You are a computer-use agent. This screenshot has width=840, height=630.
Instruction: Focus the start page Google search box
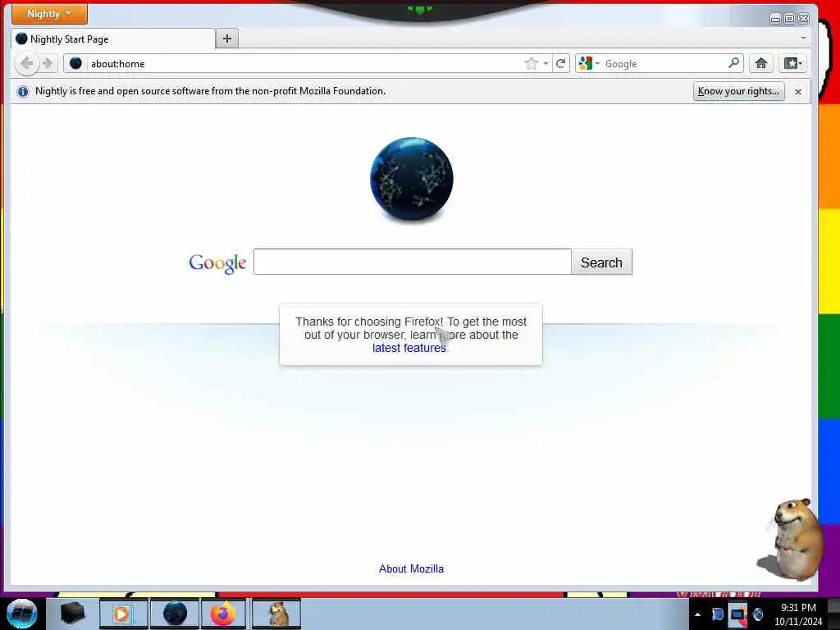[x=413, y=262]
